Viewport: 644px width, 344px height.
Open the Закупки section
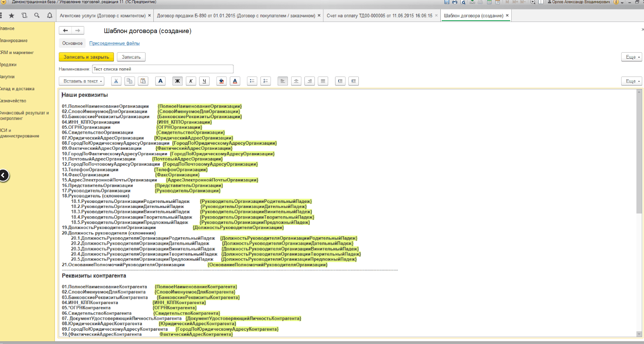(x=7, y=76)
